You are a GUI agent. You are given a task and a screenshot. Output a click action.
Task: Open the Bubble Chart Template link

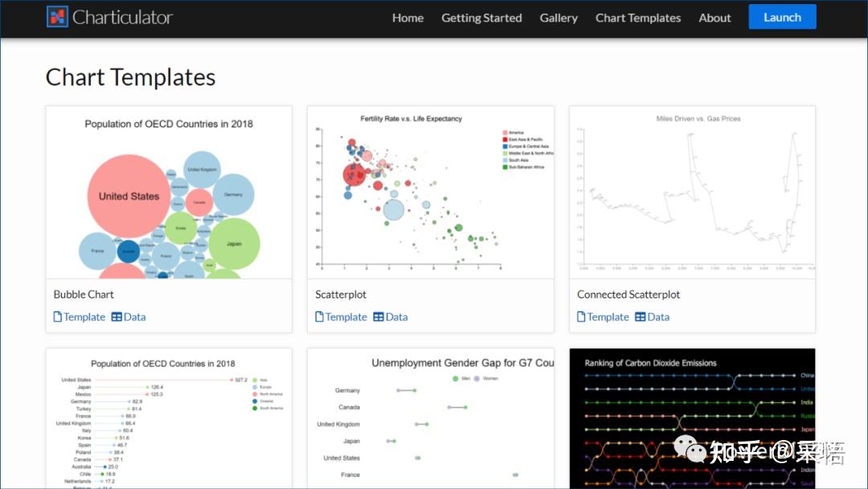pyautogui.click(x=84, y=317)
